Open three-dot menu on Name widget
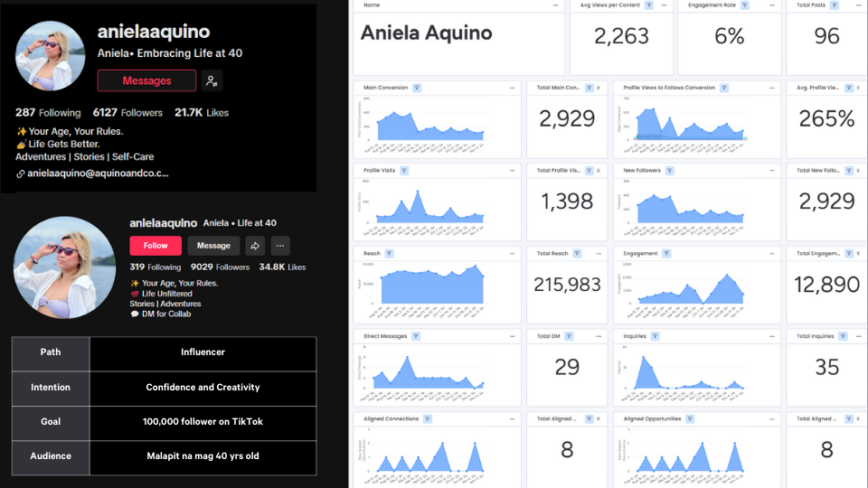Screen dimensions: 868x488 pos(555,5)
